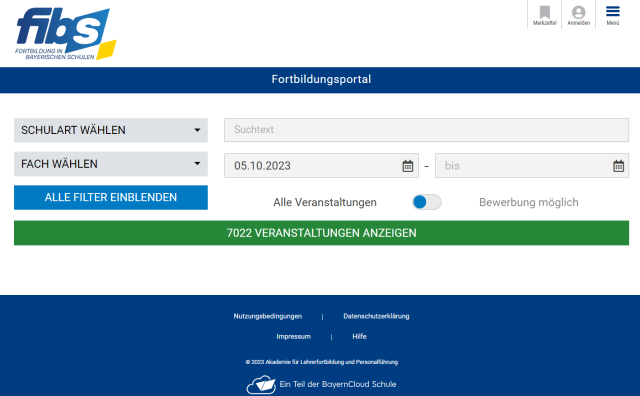Screen dimensions: 640x396
Task: Show 7022 Veranstaltungen anzeigen
Action: 321,233
